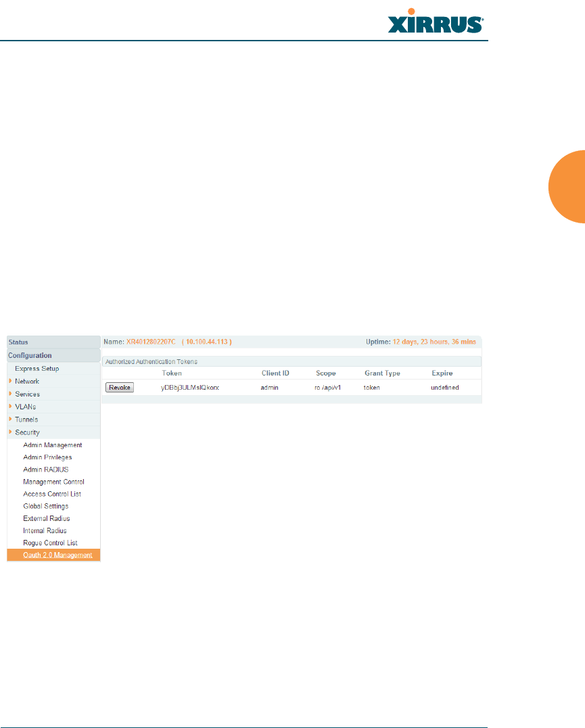Image resolution: width=585 pixels, height=728 pixels.
Task: Open the Tunnels menu item
Action: [26, 419]
